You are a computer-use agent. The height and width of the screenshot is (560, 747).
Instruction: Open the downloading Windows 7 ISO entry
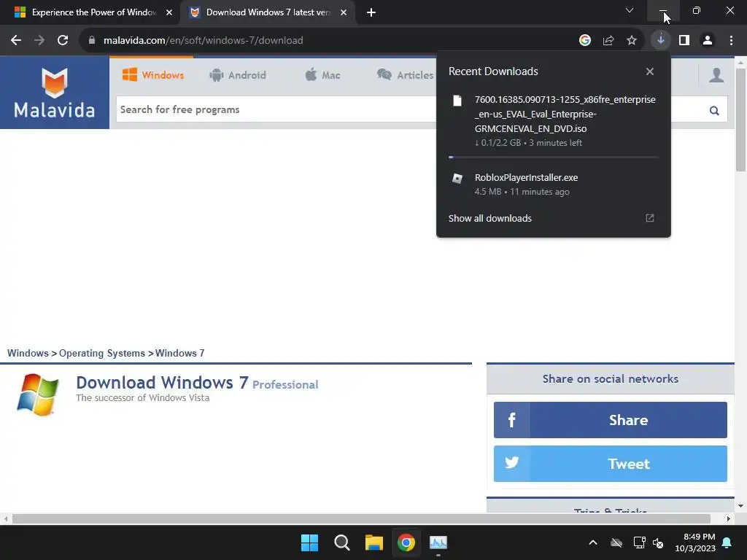pyautogui.click(x=554, y=121)
